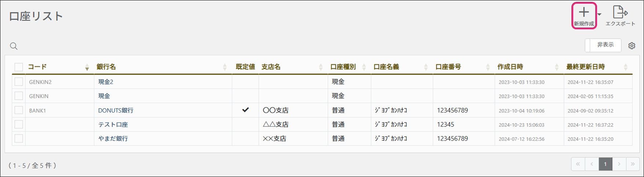Go to page 1 in pagination
Viewport: 644px width, 177px height.
605,164
